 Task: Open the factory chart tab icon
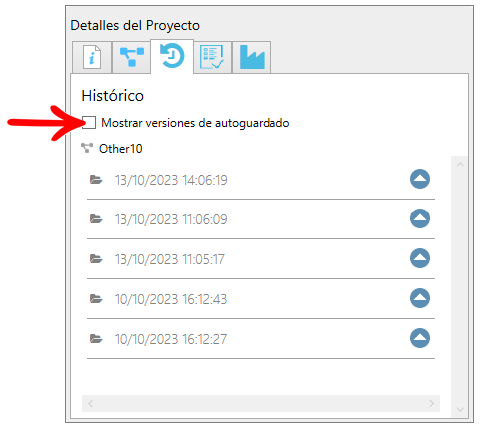[x=252, y=57]
